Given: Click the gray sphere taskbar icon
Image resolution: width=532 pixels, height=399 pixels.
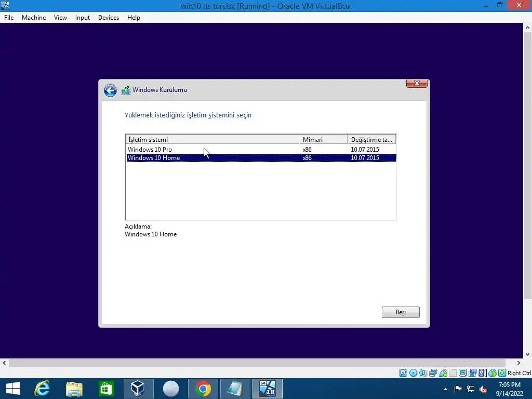Looking at the screenshot, I should coord(170,389).
